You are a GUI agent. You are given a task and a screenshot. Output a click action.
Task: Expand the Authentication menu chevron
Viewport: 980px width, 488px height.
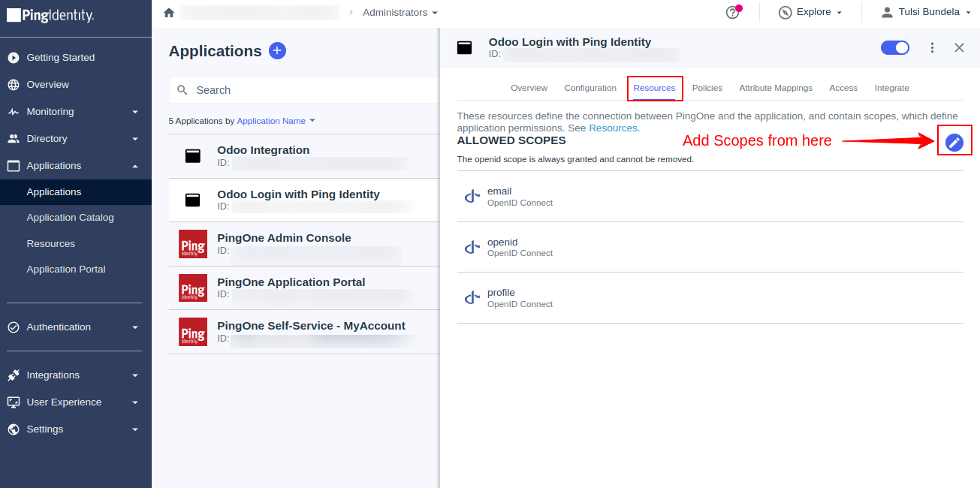(135, 327)
